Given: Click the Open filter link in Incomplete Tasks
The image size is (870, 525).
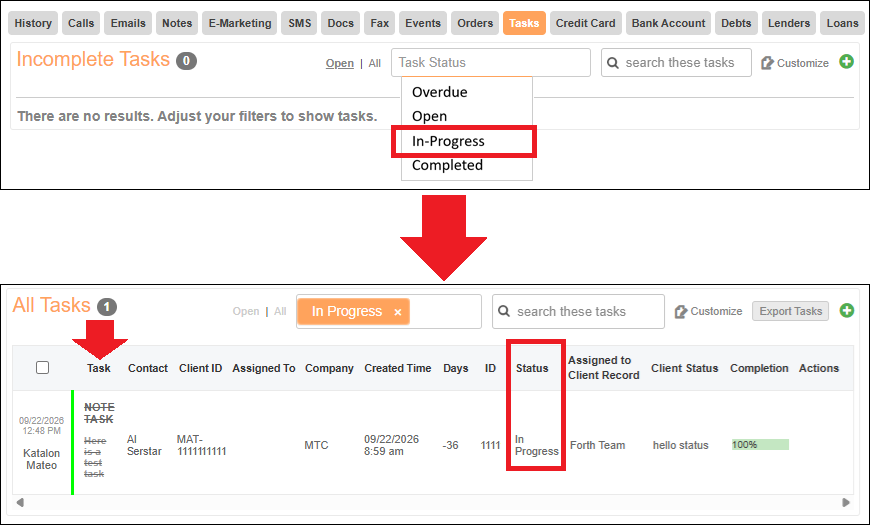Looking at the screenshot, I should click(340, 63).
